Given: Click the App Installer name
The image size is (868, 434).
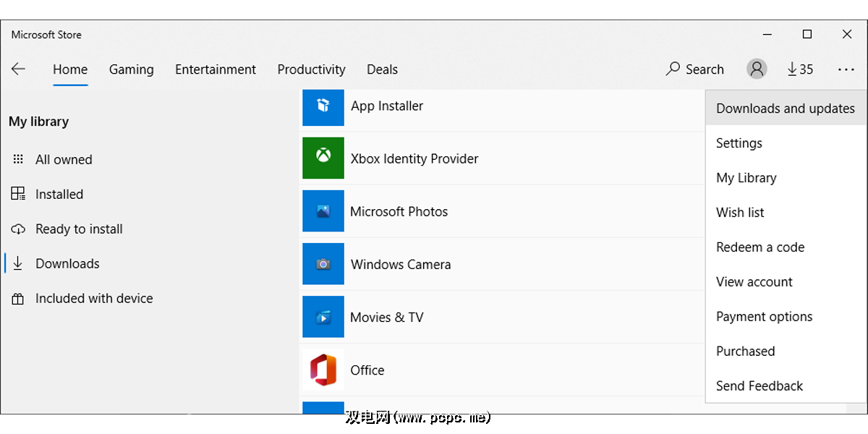Looking at the screenshot, I should point(387,106).
